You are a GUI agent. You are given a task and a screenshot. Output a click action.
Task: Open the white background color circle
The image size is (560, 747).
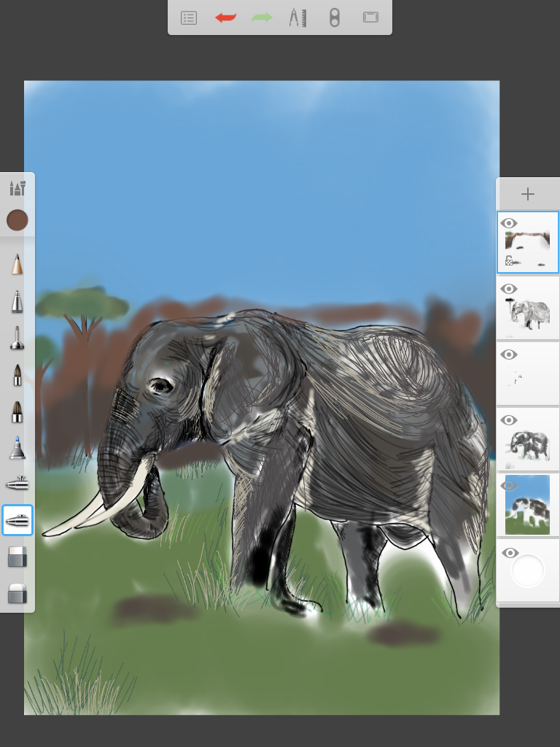(528, 570)
